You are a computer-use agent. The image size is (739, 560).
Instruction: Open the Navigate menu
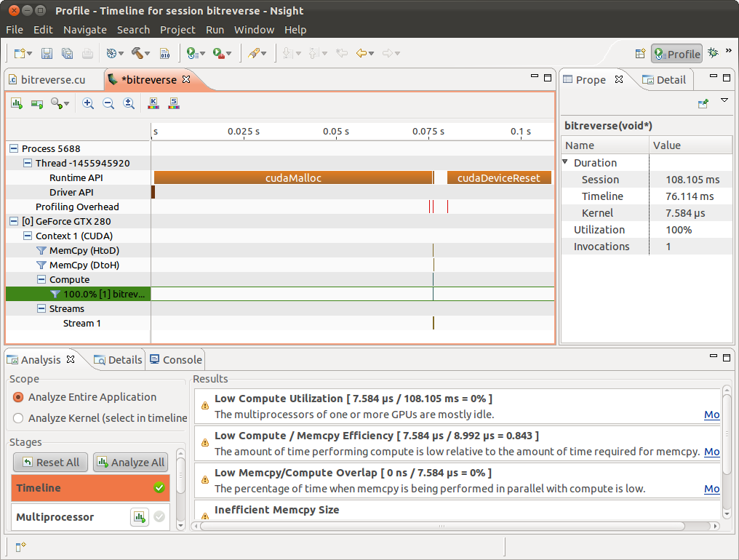(x=85, y=30)
